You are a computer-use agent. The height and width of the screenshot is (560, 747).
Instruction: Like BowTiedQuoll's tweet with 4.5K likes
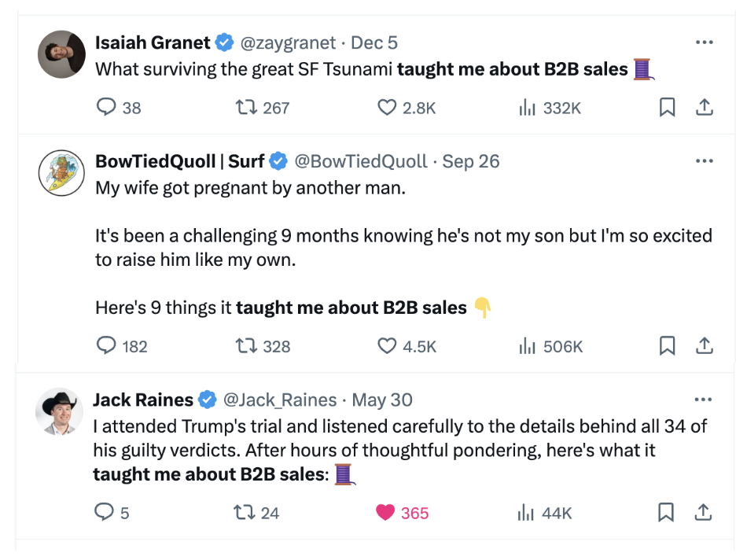(x=387, y=345)
